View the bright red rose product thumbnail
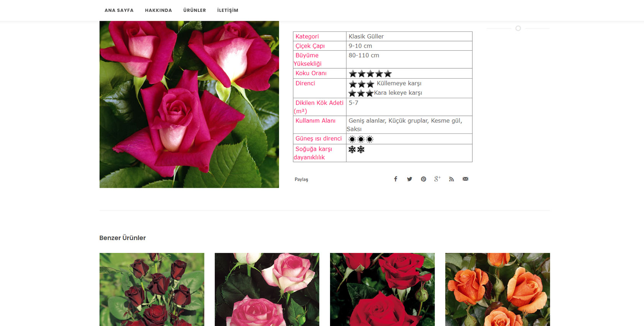The image size is (644, 326). [382, 289]
